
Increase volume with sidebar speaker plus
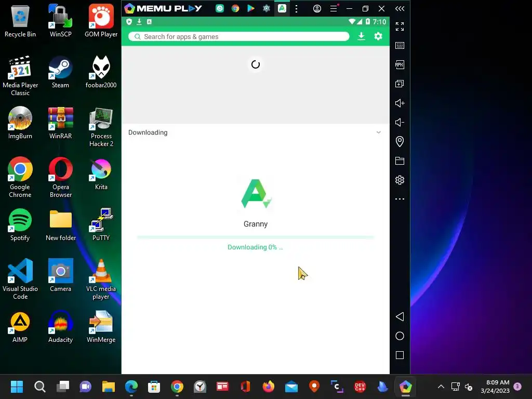coord(400,103)
